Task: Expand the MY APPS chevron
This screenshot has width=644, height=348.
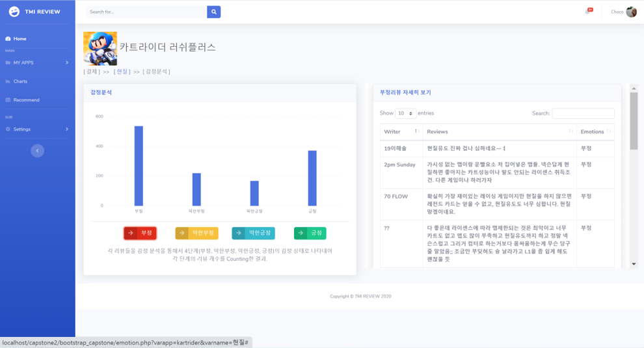Action: (67, 62)
